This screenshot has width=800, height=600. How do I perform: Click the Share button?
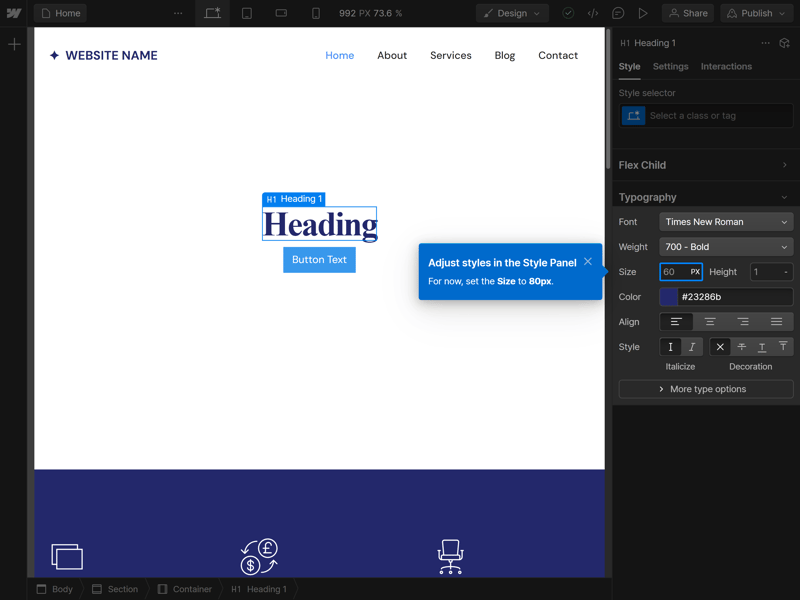688,13
